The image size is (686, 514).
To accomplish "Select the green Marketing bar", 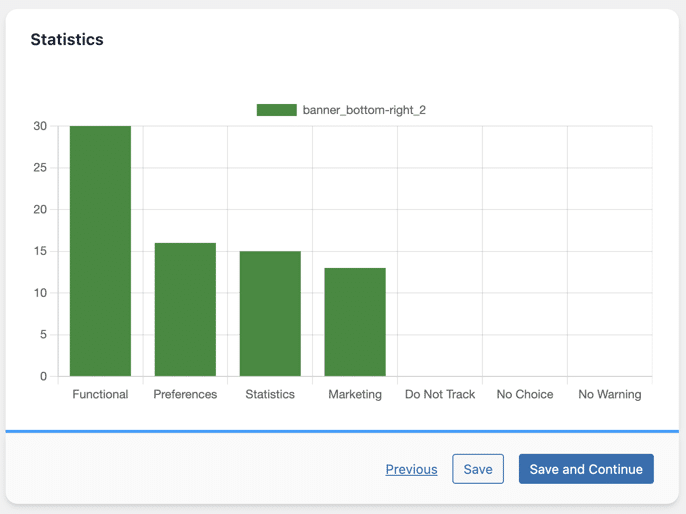I will point(355,322).
